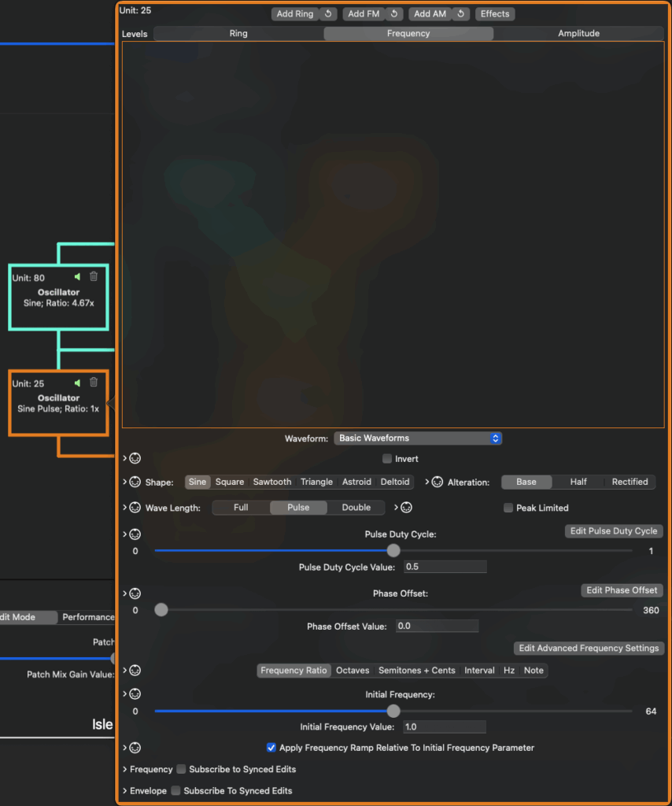Mute Unit 80 using its speaker icon

77,276
